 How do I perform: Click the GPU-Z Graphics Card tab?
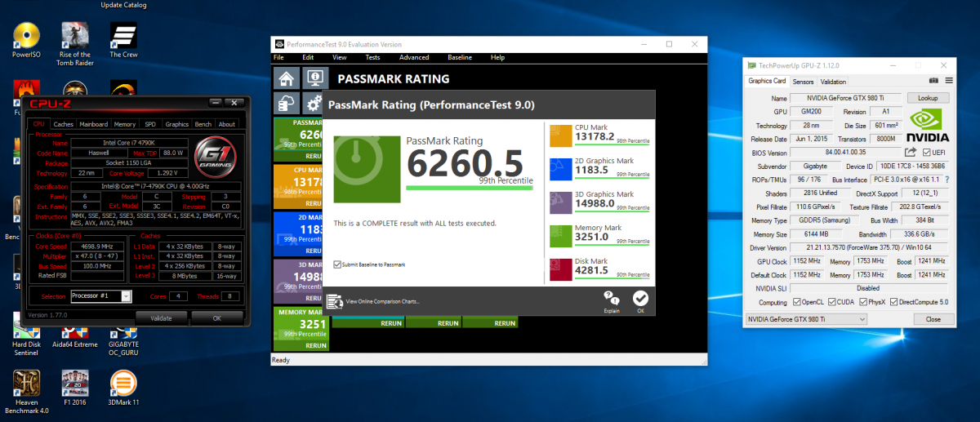[767, 81]
